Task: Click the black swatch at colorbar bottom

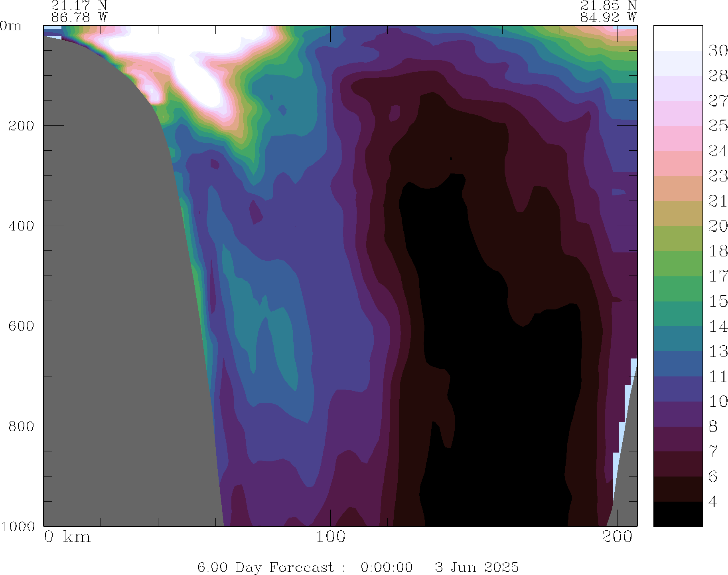Action: coord(678,514)
